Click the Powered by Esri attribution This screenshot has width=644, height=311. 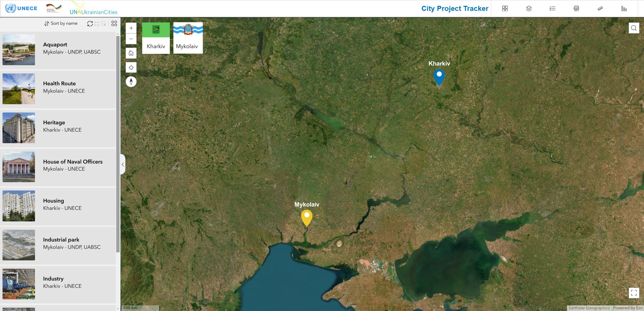coord(628,308)
